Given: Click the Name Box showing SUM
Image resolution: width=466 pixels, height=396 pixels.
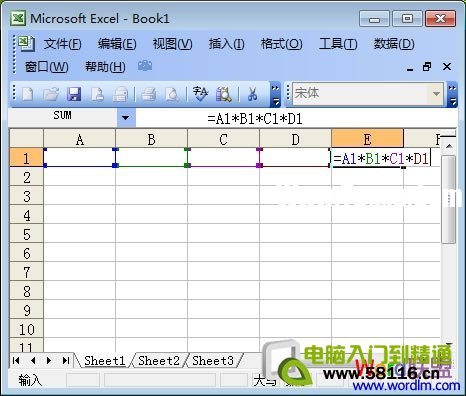Looking at the screenshot, I should pyautogui.click(x=63, y=116).
